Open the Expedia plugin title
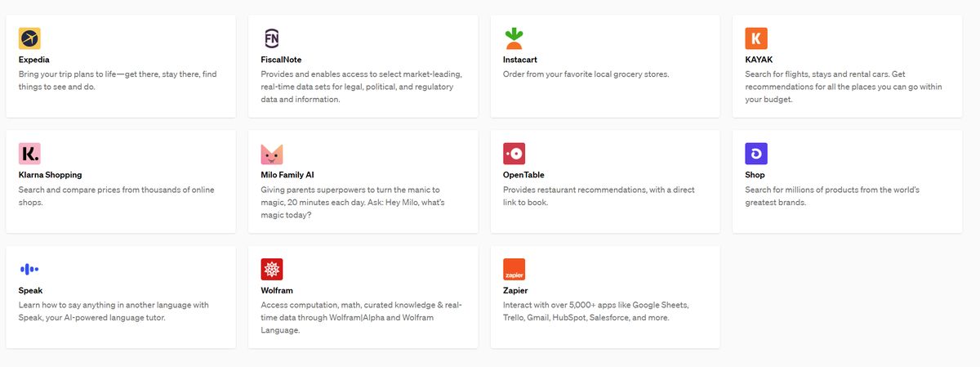 click(35, 60)
